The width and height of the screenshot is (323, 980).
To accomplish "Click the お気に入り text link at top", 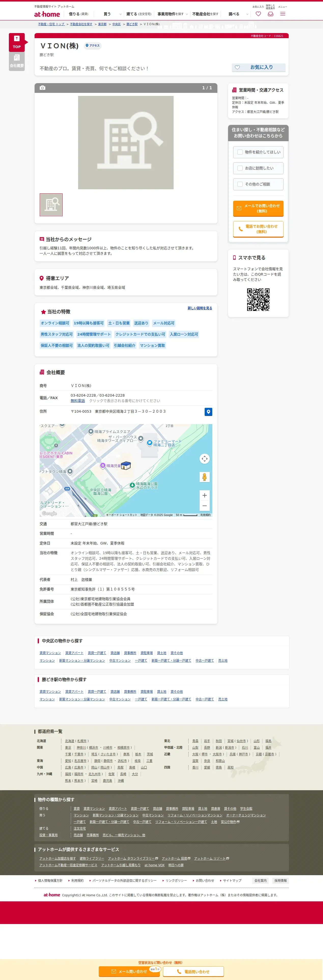I will tap(258, 6).
